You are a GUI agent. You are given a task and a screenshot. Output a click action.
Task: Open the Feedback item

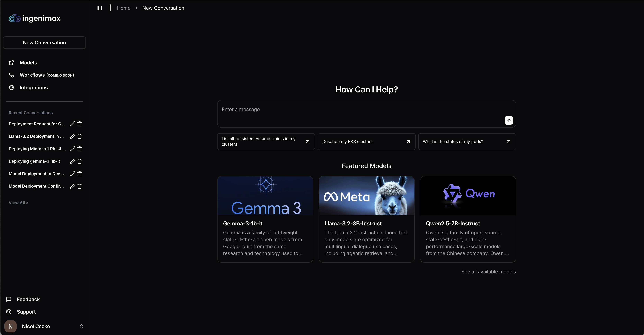(x=28, y=299)
